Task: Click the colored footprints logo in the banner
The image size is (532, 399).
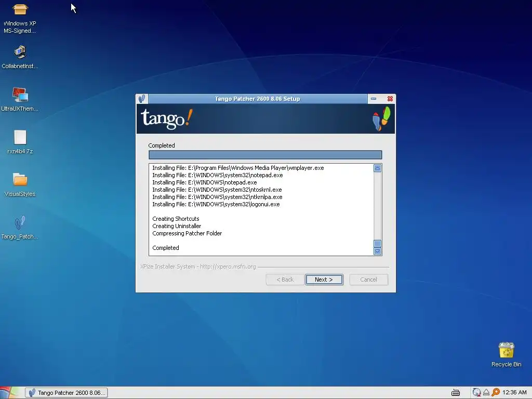Action: [382, 118]
